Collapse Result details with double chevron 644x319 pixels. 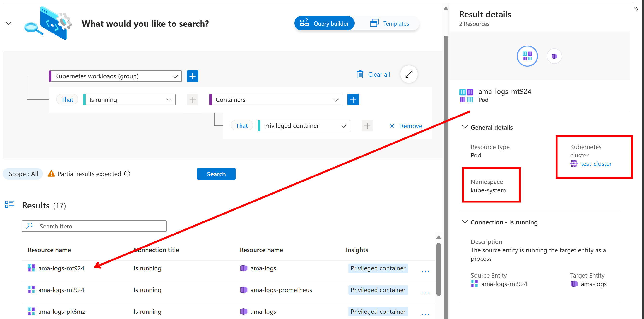pos(636,9)
